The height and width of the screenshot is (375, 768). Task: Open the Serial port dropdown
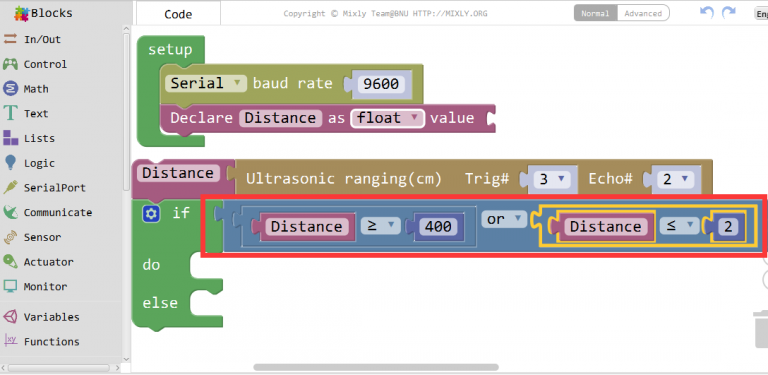tap(206, 83)
